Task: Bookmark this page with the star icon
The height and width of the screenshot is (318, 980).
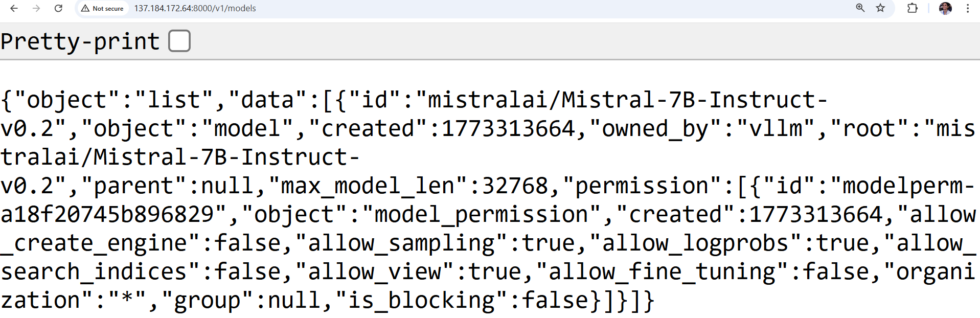Action: (x=880, y=8)
